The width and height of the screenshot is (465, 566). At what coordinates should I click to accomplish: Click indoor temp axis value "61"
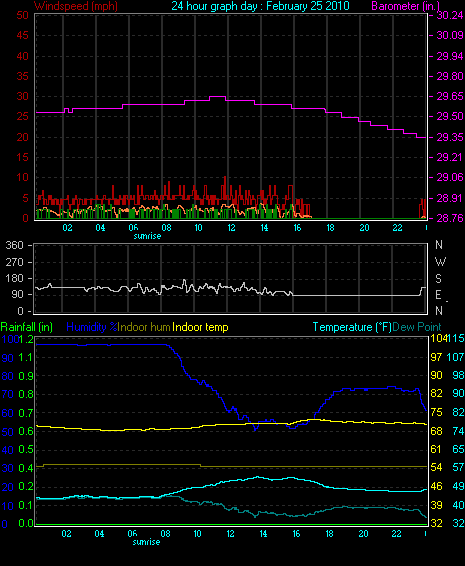436,449
